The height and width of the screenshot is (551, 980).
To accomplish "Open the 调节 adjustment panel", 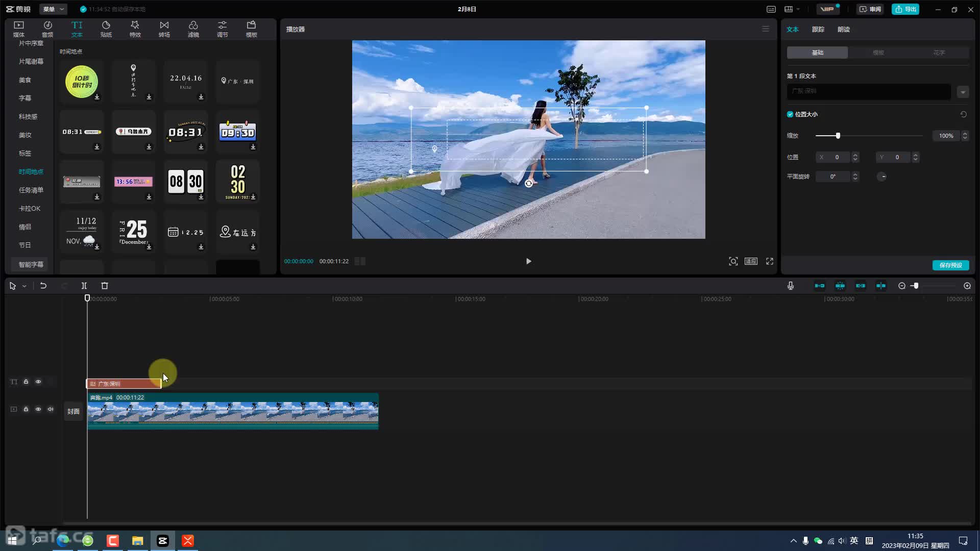I will [223, 29].
